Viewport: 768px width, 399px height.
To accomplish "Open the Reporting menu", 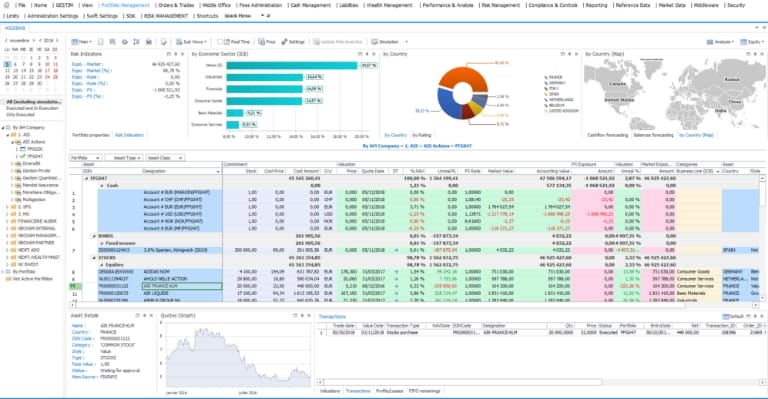I will 596,5.
